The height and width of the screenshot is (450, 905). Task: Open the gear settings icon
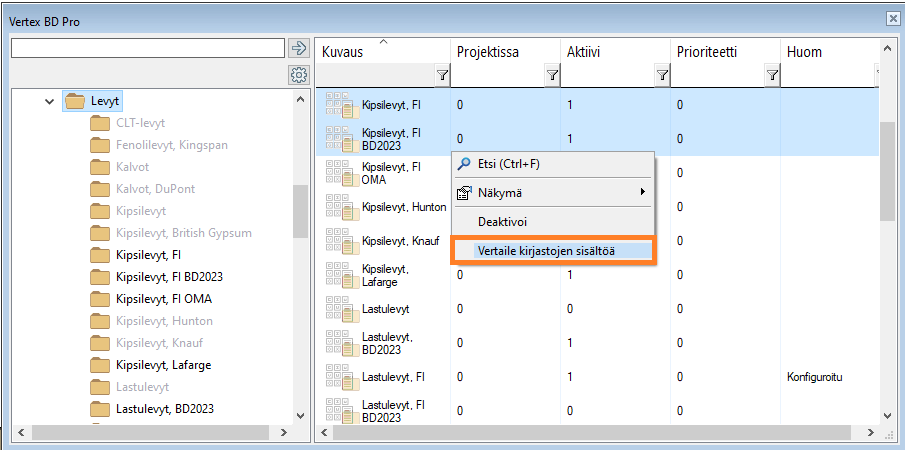(x=298, y=75)
